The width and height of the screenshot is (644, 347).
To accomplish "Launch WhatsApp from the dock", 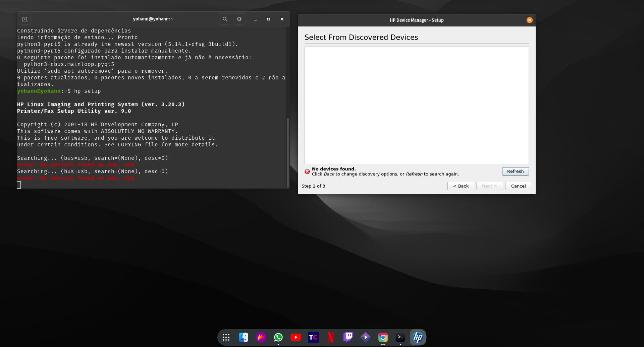I will [278, 337].
